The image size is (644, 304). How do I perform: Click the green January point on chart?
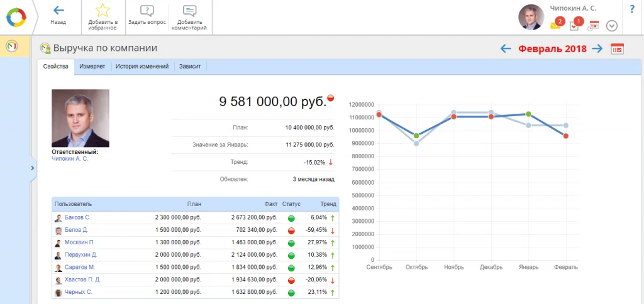pos(528,114)
